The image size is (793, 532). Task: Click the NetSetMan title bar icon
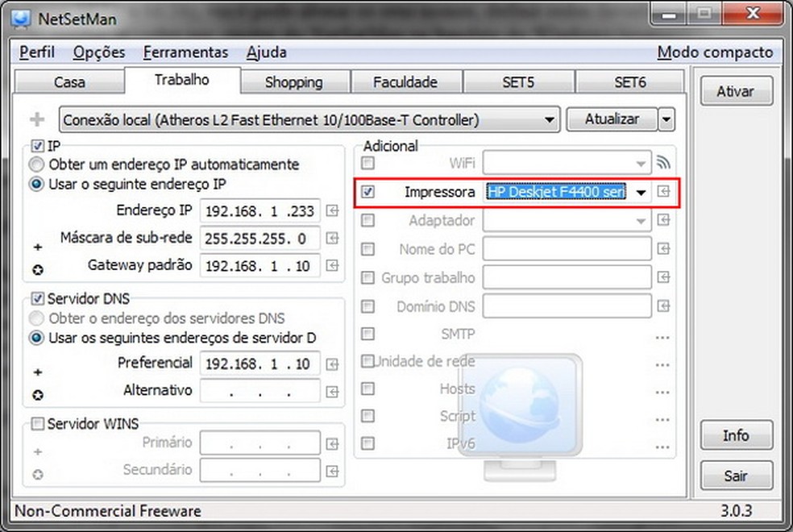pyautogui.click(x=21, y=19)
